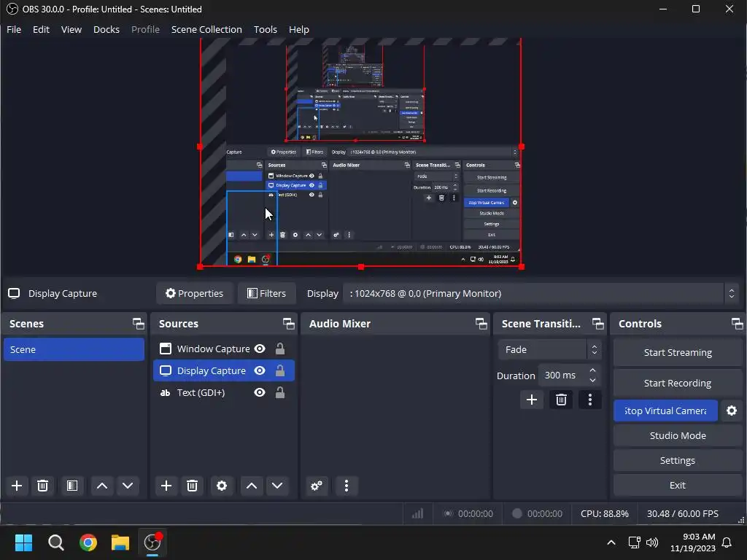Image resolution: width=747 pixels, height=560 pixels.
Task: Click Start Recording button
Action: tap(678, 383)
